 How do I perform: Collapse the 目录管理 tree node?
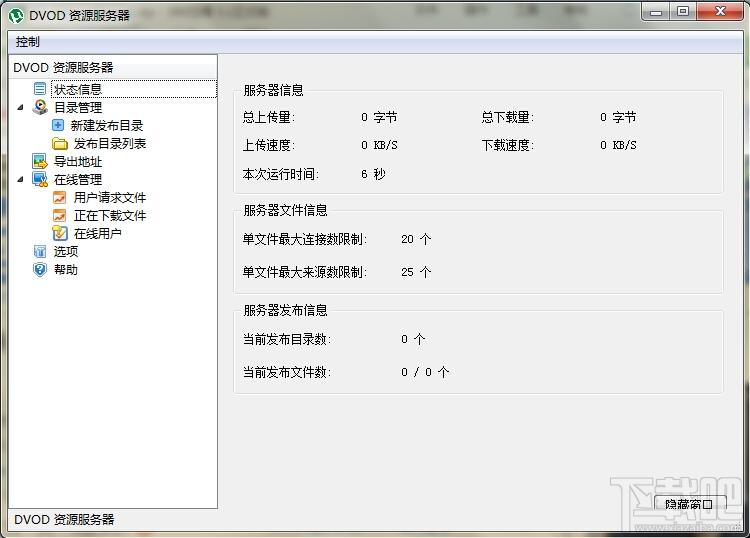tap(21, 108)
